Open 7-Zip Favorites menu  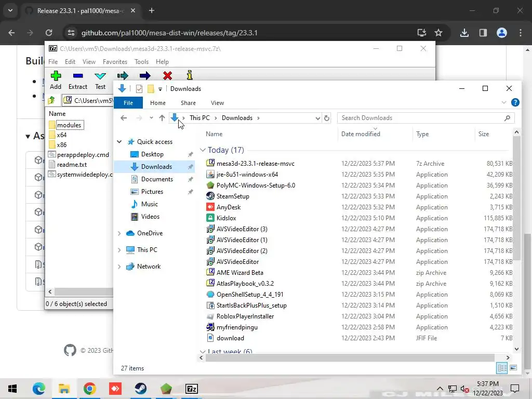click(115, 62)
